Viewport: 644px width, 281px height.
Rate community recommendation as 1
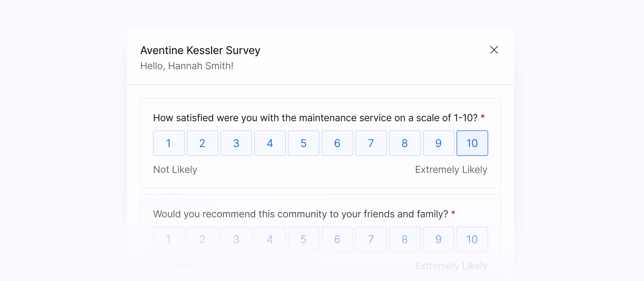click(169, 239)
